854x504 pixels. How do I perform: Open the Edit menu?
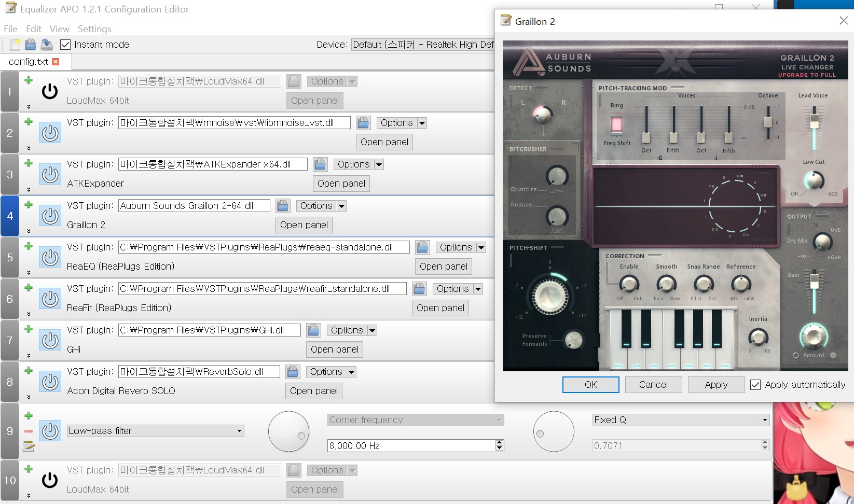[x=34, y=29]
